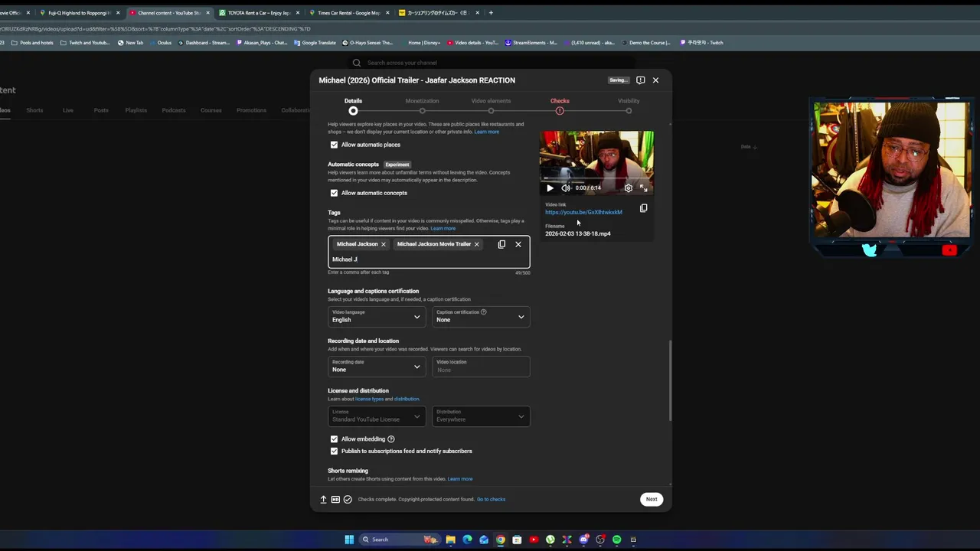This screenshot has width=980, height=551.
Task: Launch Microsoft Edge from the taskbar
Action: pos(468,540)
